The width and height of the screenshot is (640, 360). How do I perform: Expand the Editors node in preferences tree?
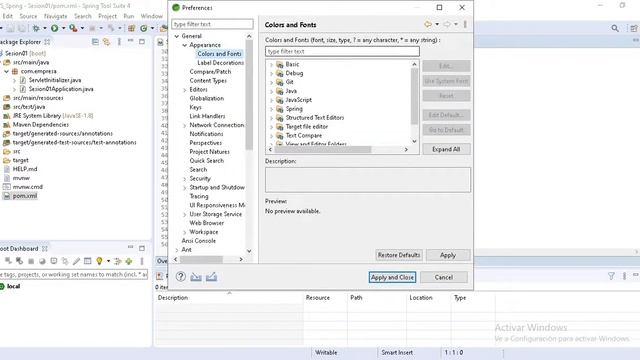[184, 90]
